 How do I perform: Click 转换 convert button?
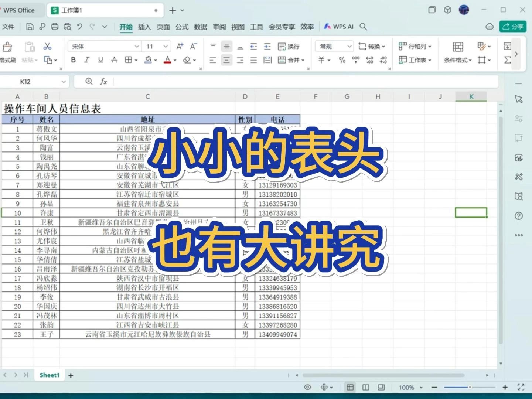372,46
